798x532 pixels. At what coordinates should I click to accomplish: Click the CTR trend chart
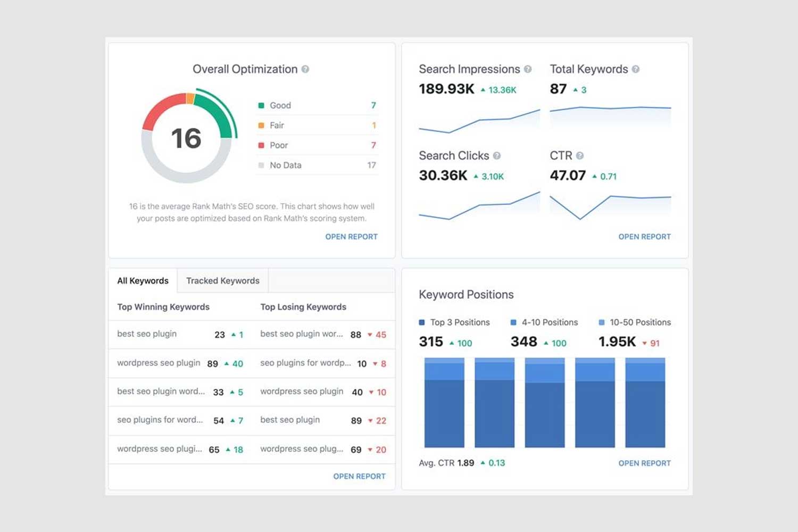pos(610,207)
